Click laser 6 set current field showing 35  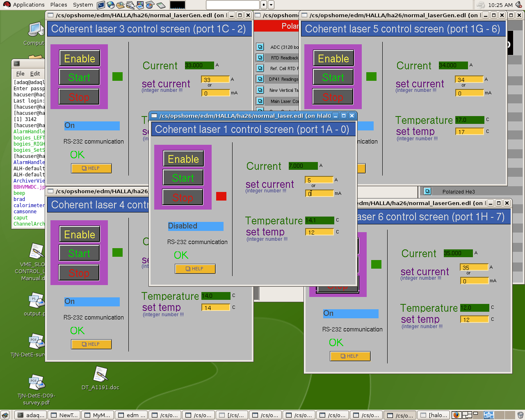(x=474, y=267)
